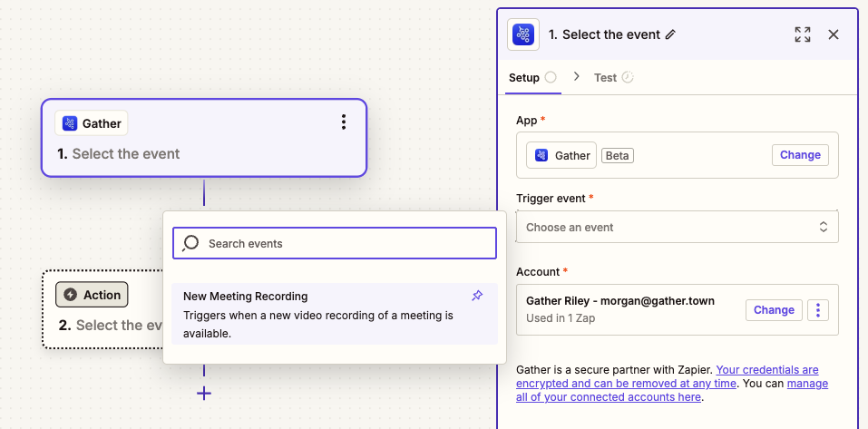Select the Gather trigger step card

204,138
